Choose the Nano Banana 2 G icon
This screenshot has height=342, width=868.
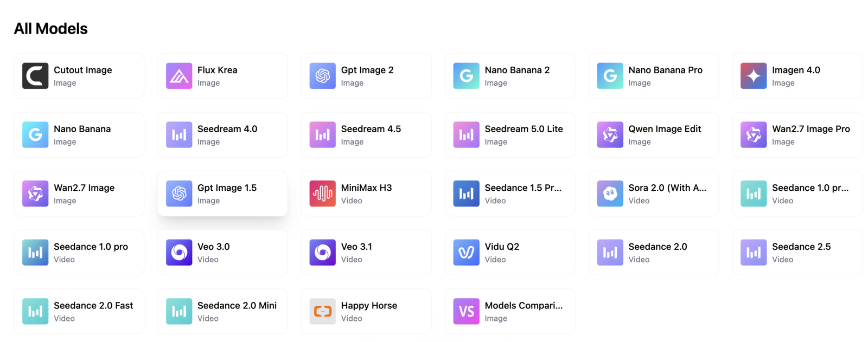tap(467, 76)
